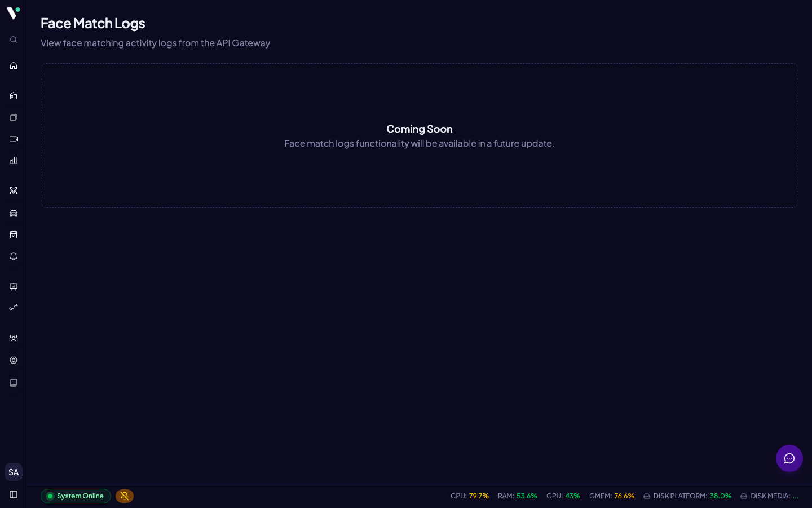Open the bar chart analytics icon
The width and height of the screenshot is (812, 508).
coord(14,160)
